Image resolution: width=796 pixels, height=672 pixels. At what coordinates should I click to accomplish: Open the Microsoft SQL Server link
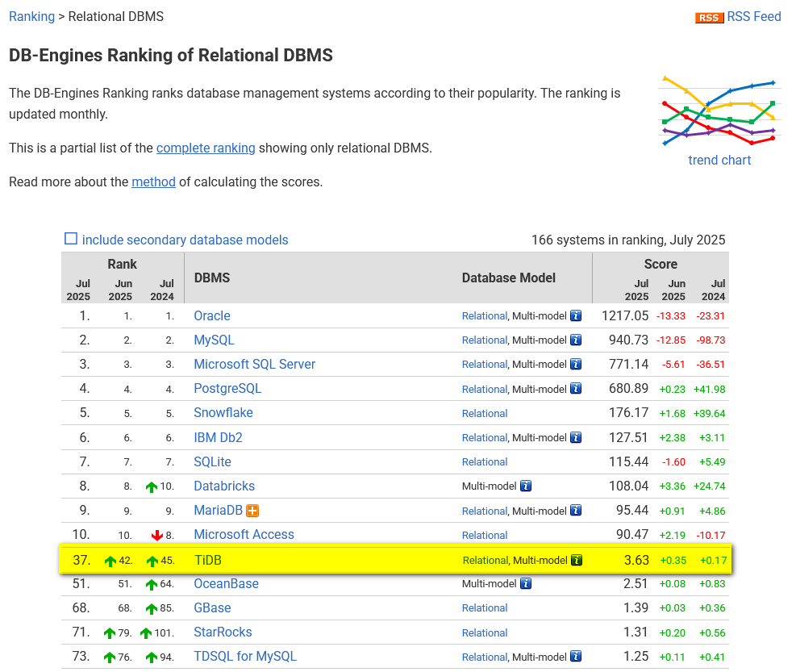(255, 364)
